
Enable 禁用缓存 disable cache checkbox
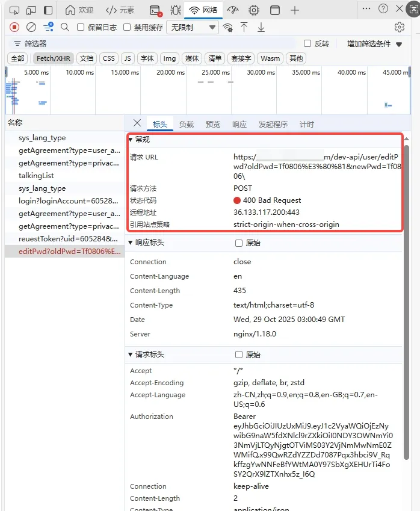(127, 27)
